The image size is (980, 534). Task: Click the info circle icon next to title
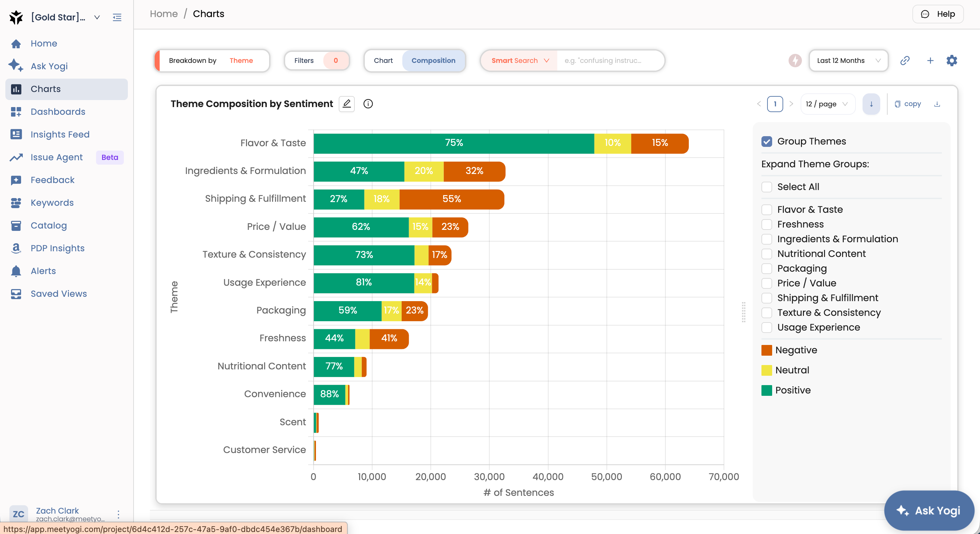pyautogui.click(x=368, y=104)
